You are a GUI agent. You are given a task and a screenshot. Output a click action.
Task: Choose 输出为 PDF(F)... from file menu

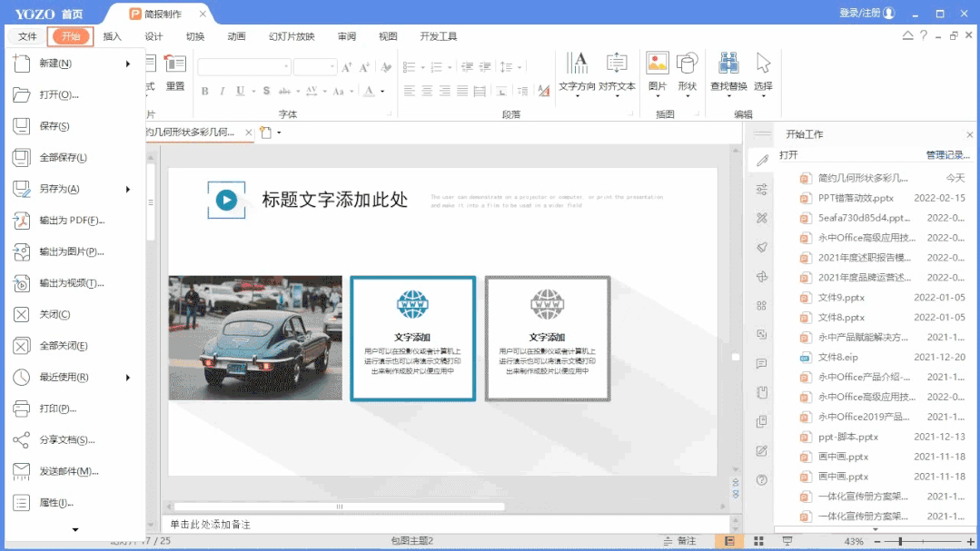point(71,221)
